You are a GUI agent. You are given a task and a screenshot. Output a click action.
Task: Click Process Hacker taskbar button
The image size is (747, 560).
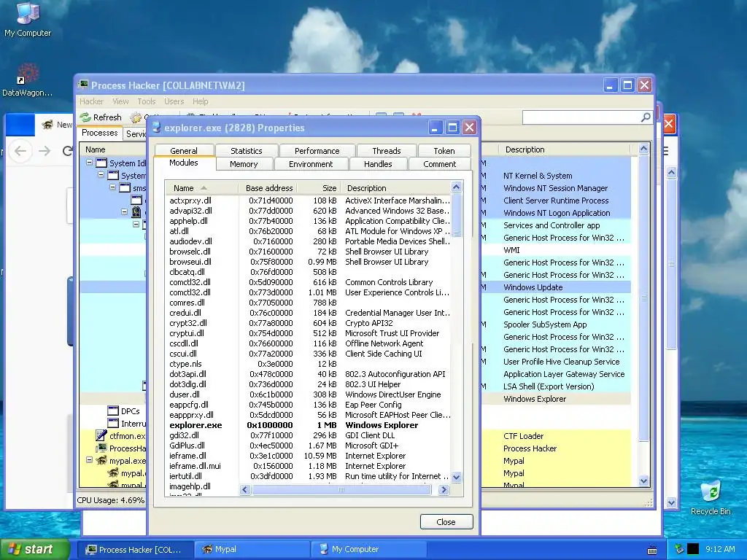(136, 549)
